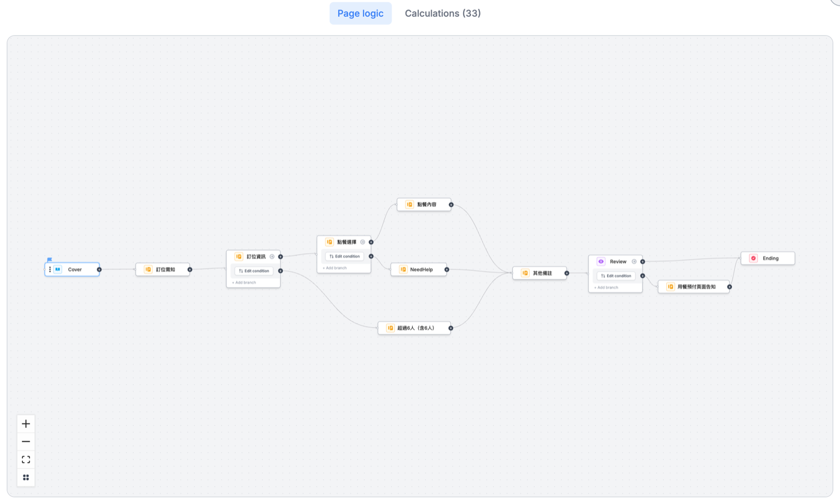Click the NeedHelp node's orange form icon

(x=403, y=269)
